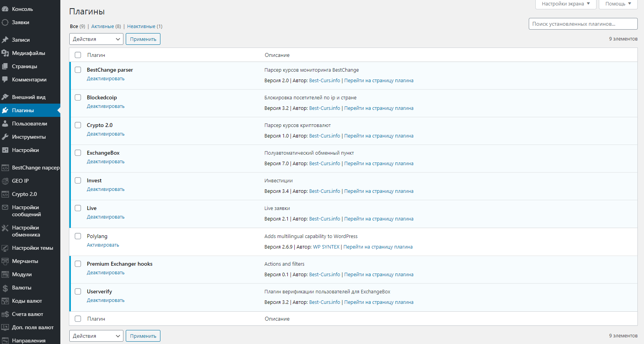644x344 pixels.
Task: Expand the Помощь help dropdown
Action: 618,4
